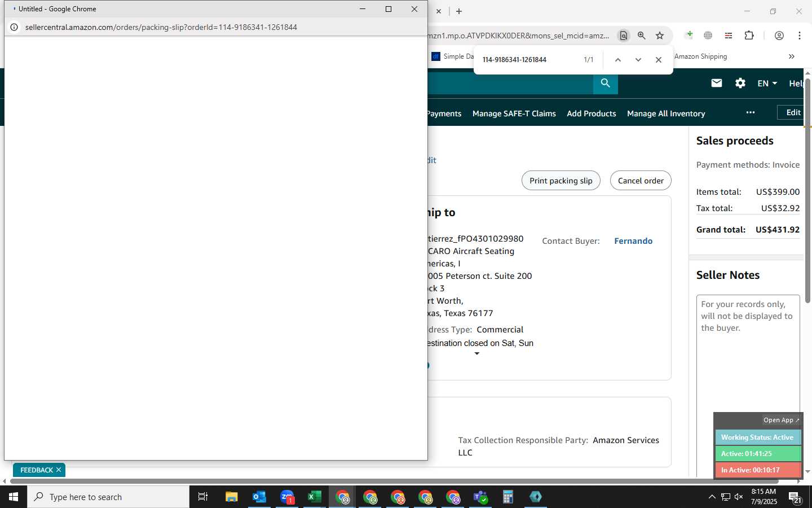
Task: Show hidden system tray icons
Action: [x=712, y=497]
